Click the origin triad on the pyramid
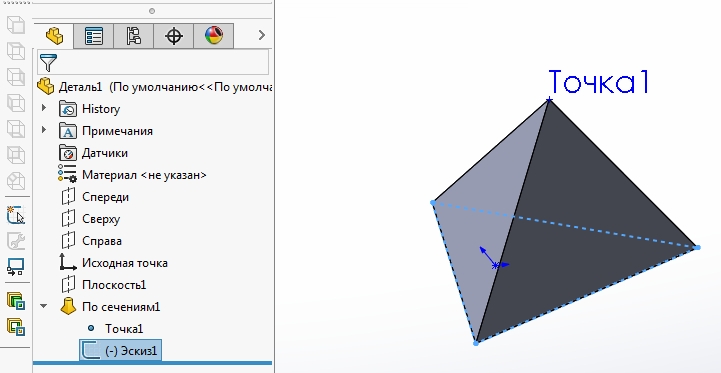 coord(494,259)
